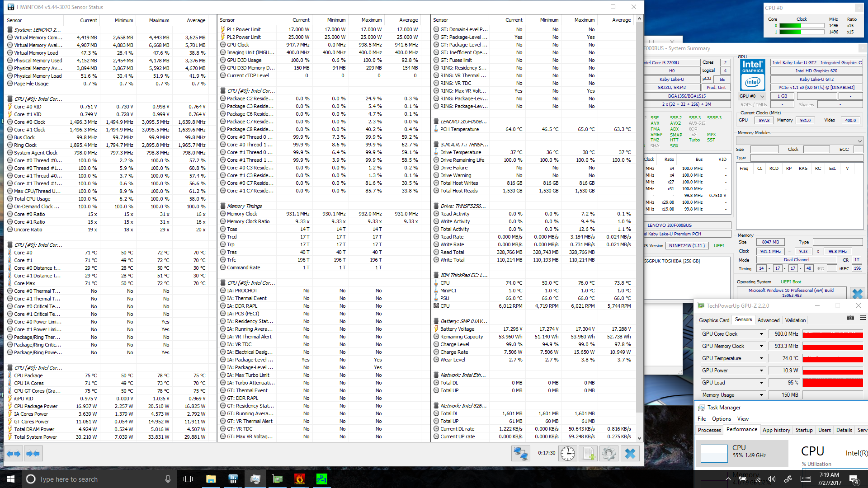Open Task Manager Options menu
This screenshot has height=488, width=868.
(721, 419)
